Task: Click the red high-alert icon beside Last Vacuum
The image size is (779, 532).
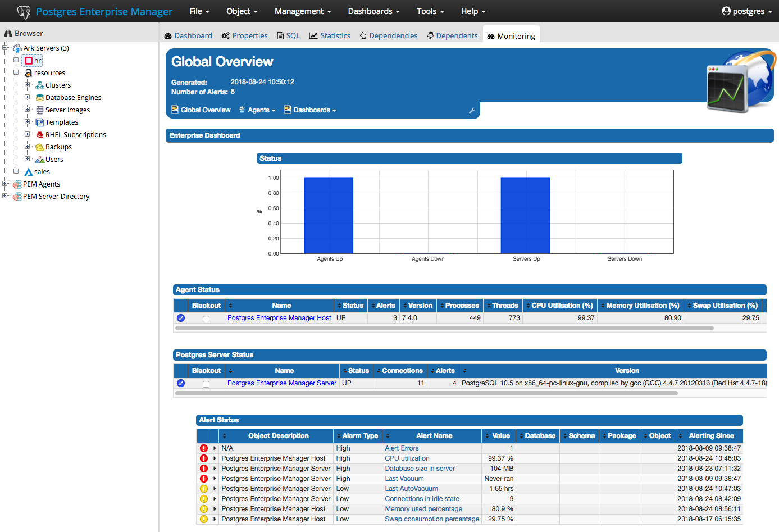Action: point(203,478)
